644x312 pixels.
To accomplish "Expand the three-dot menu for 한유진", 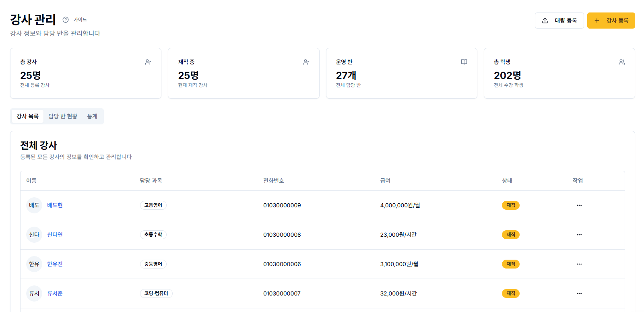I will 579,264.
